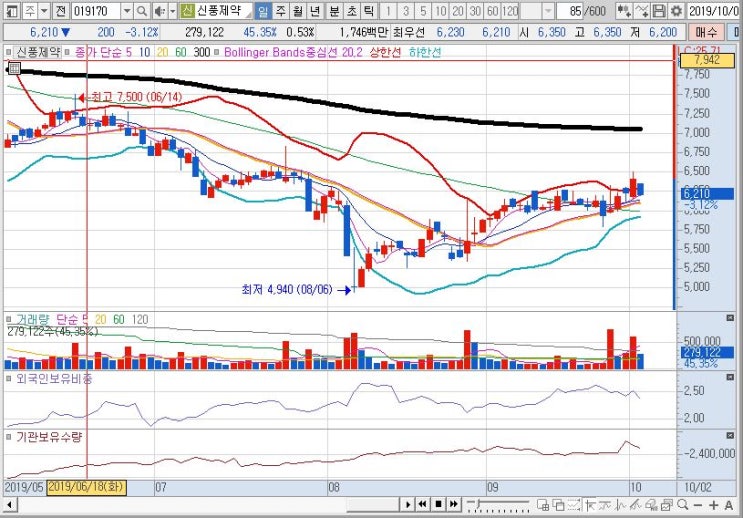The width and height of the screenshot is (743, 518).
Task: Click the 30 interval button
Action: 475,10
